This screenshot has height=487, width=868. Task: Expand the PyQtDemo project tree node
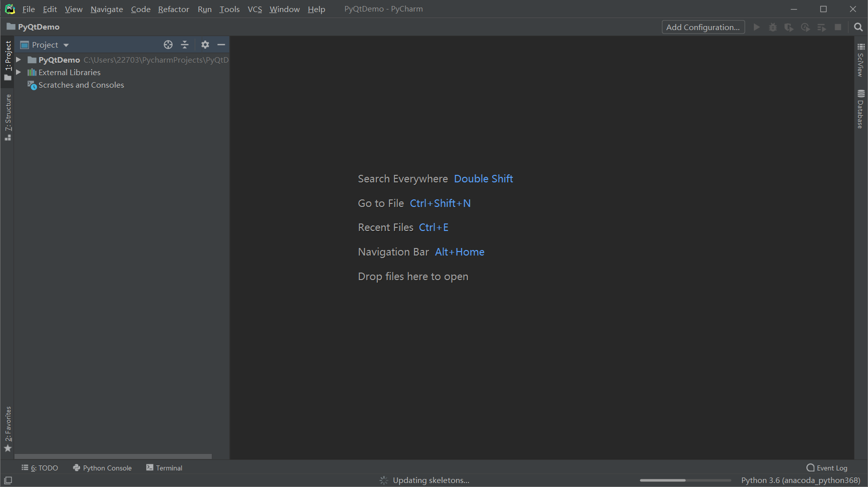pyautogui.click(x=19, y=60)
